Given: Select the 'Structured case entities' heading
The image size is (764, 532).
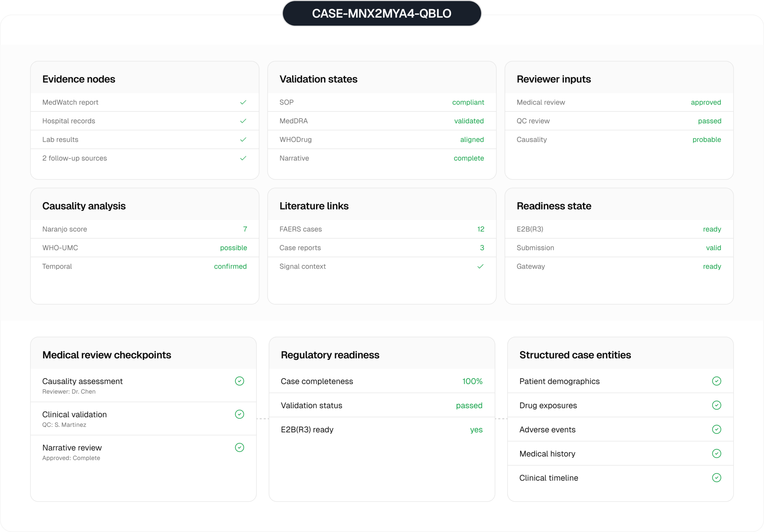Looking at the screenshot, I should 575,355.
